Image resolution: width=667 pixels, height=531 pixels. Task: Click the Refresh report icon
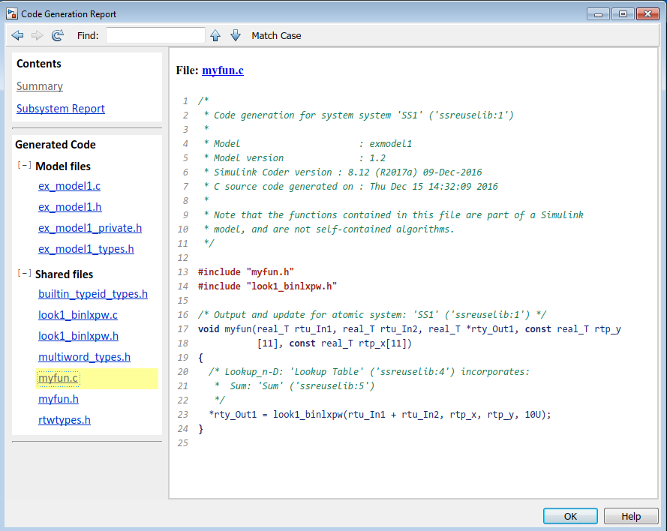[57, 35]
